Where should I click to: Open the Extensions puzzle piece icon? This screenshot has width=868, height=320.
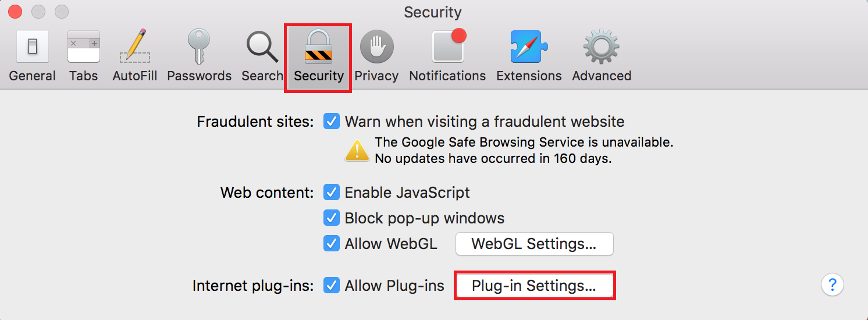click(x=529, y=47)
